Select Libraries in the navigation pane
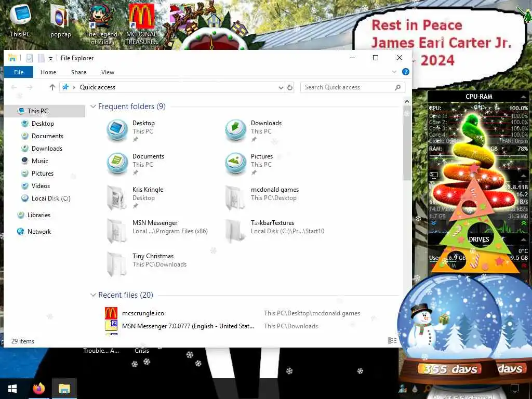Viewport: 532px width, 399px height. coord(38,215)
